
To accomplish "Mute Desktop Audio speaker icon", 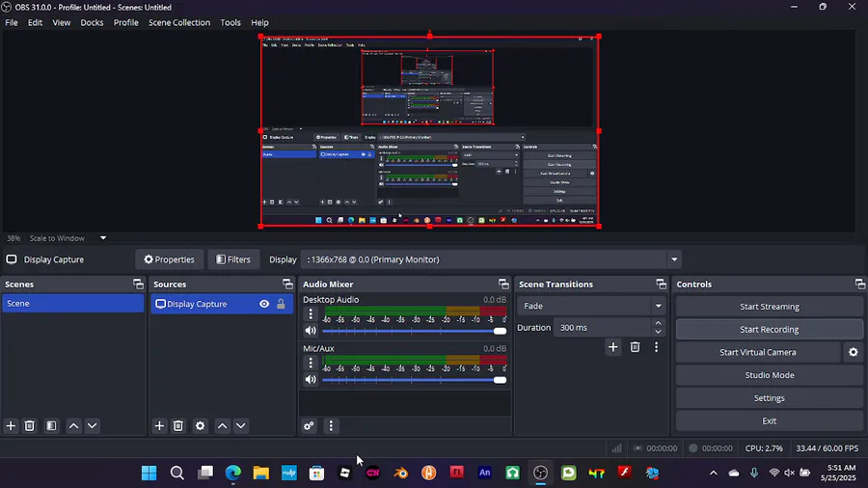I will pyautogui.click(x=311, y=331).
